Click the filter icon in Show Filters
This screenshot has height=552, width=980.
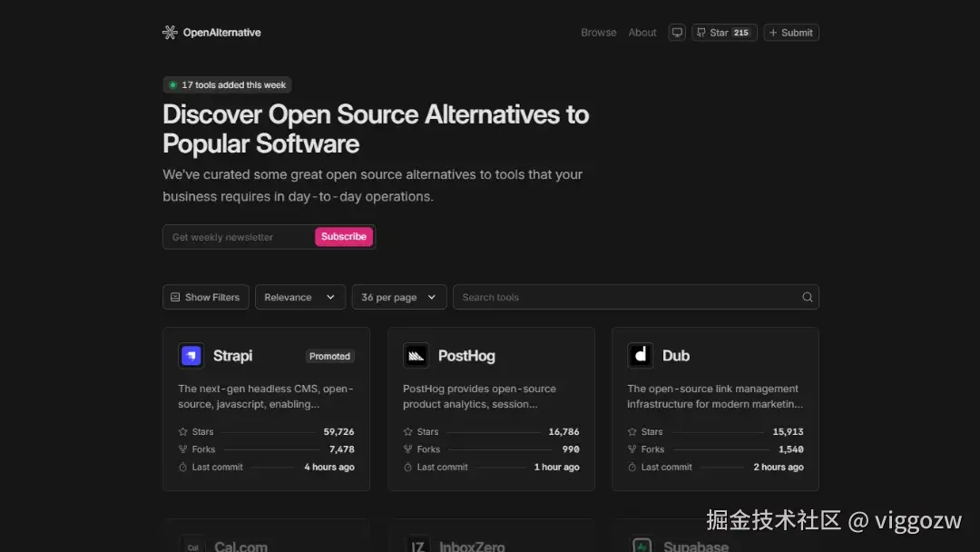click(x=175, y=297)
